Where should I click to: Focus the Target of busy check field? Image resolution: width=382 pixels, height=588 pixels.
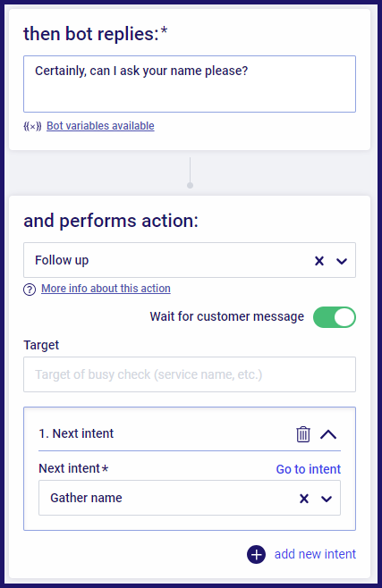pos(190,374)
